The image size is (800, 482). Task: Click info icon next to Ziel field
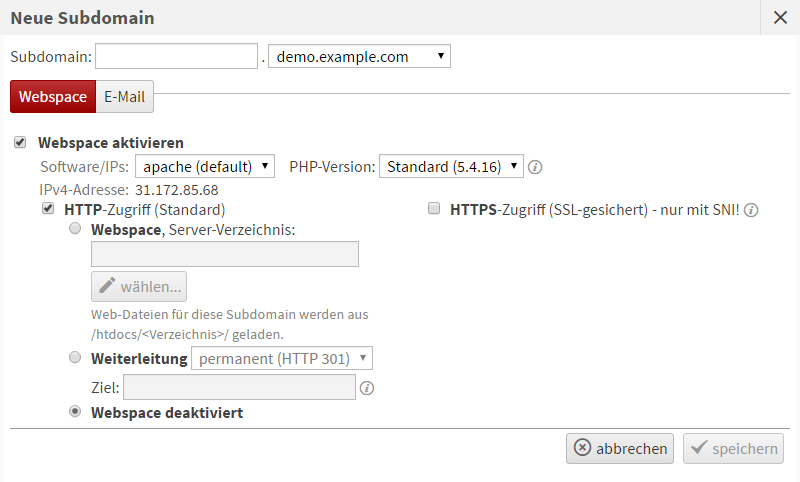coord(367,388)
